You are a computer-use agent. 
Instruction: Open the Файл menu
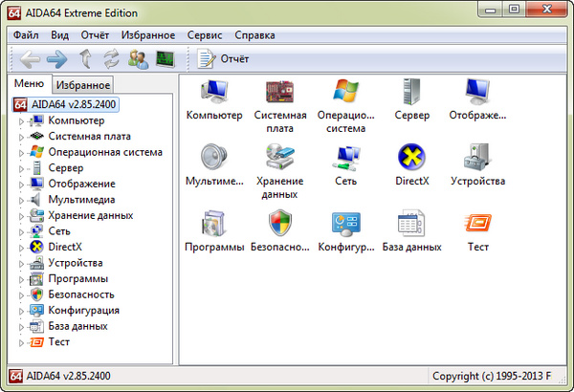pos(26,34)
